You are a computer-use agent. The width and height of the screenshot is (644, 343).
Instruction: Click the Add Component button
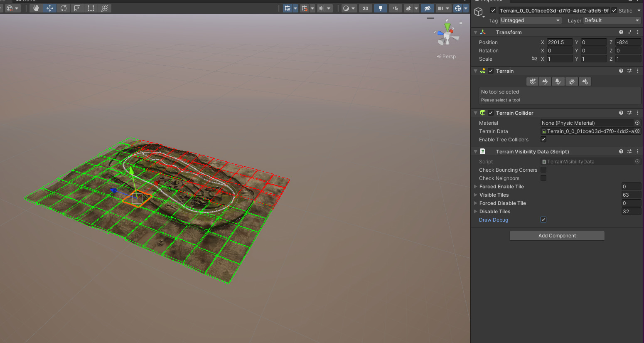(557, 236)
